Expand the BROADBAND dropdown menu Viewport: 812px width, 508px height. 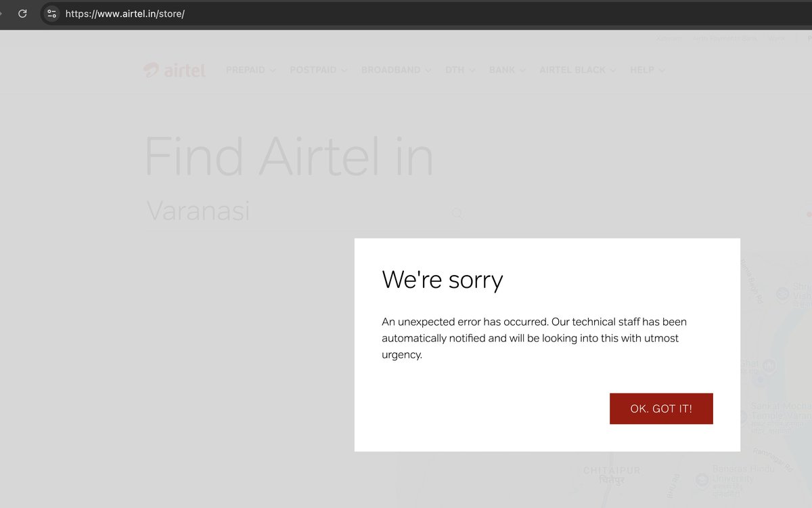397,70
